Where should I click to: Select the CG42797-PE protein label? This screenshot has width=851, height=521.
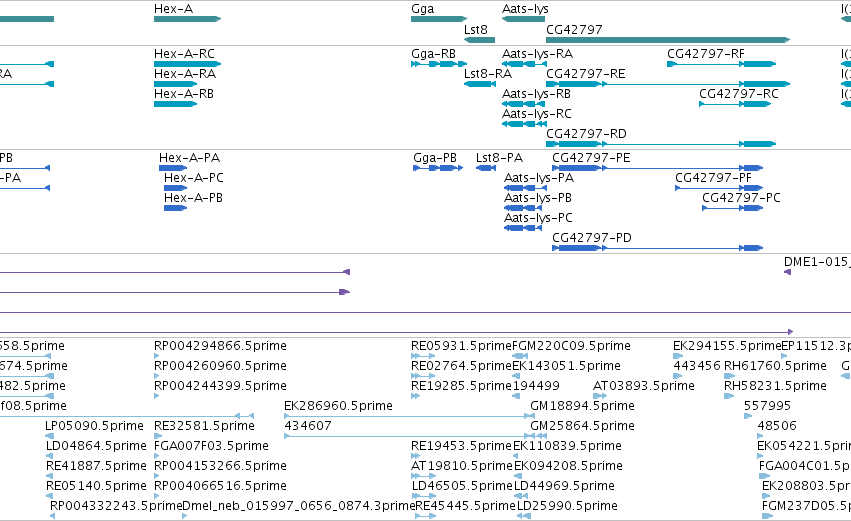click(591, 158)
